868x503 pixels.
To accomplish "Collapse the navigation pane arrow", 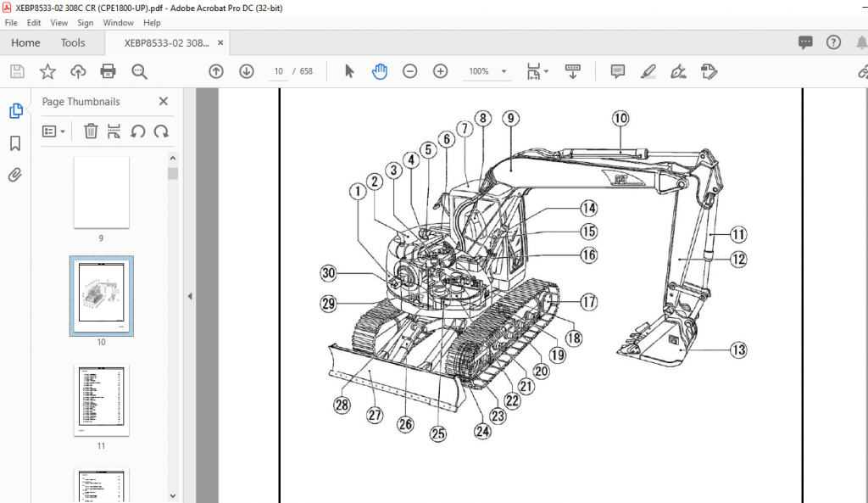I will pos(190,296).
